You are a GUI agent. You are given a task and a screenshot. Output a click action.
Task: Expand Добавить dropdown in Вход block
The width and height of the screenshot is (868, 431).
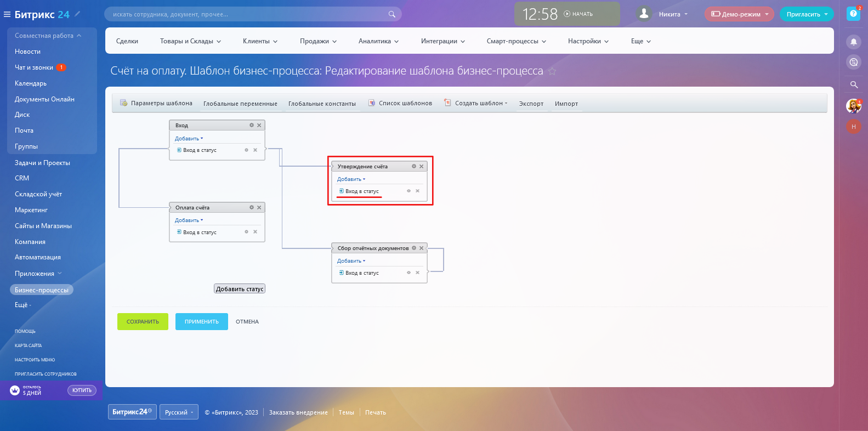point(189,138)
